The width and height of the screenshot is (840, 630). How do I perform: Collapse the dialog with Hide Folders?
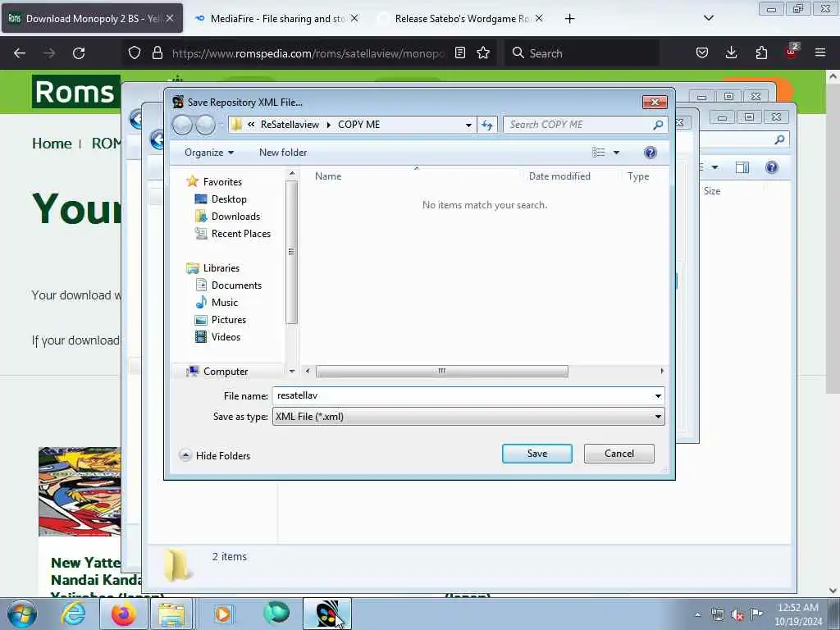click(215, 455)
